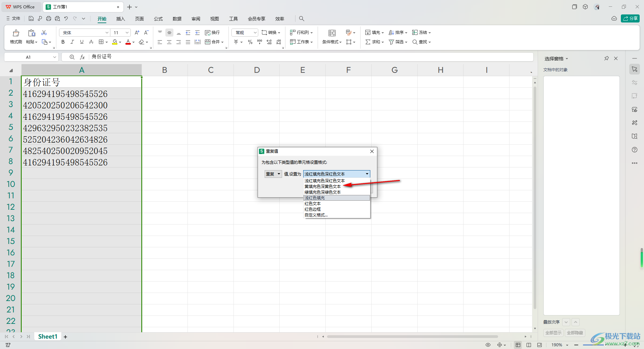The width and height of the screenshot is (644, 349).
Task: Toggle Strikethrough formatting
Action: 91,42
